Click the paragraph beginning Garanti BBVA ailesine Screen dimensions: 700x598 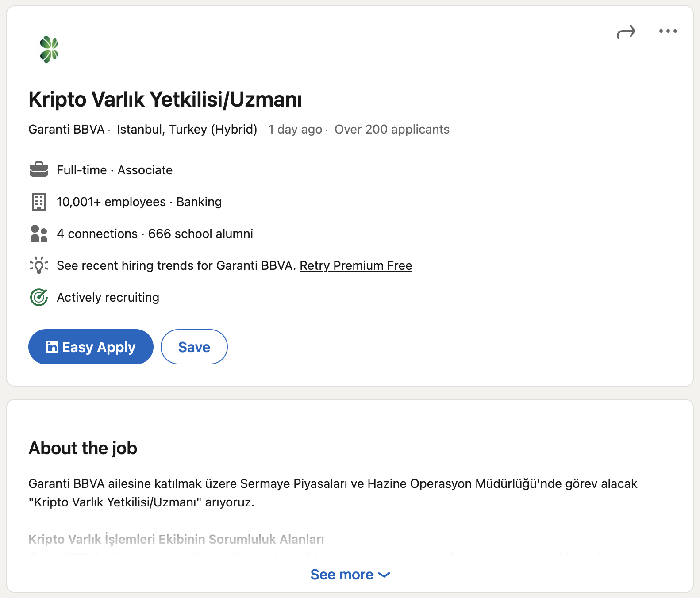click(333, 493)
